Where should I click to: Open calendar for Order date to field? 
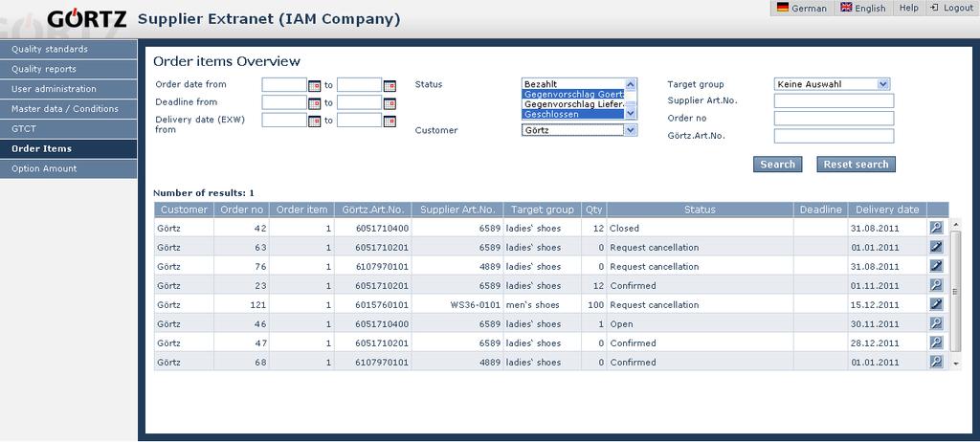click(x=390, y=86)
